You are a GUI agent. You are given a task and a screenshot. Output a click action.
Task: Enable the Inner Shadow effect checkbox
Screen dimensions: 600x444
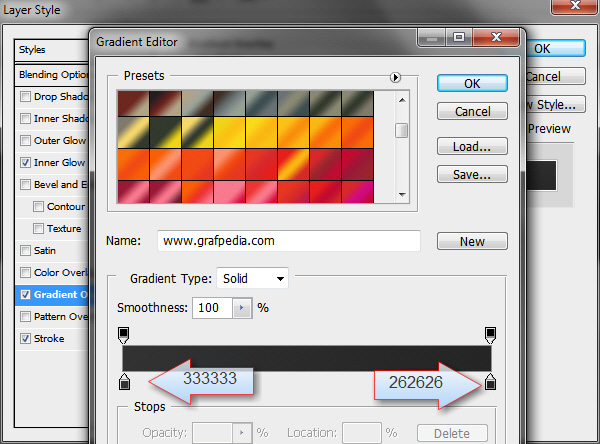(25, 118)
